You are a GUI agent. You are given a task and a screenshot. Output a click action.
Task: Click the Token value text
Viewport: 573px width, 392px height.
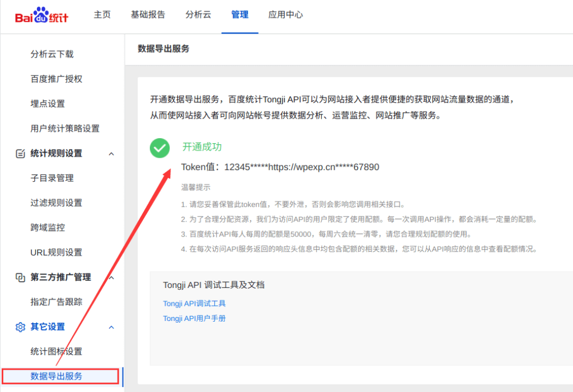click(302, 167)
